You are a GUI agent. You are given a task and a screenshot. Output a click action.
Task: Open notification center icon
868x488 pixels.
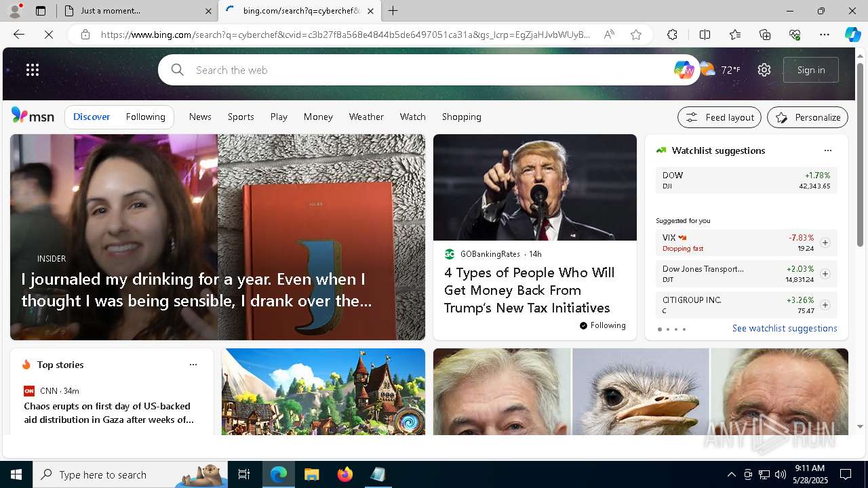tap(846, 474)
